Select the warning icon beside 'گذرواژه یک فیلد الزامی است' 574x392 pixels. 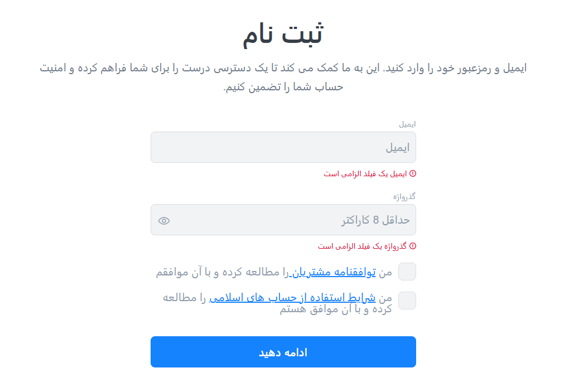(x=414, y=246)
